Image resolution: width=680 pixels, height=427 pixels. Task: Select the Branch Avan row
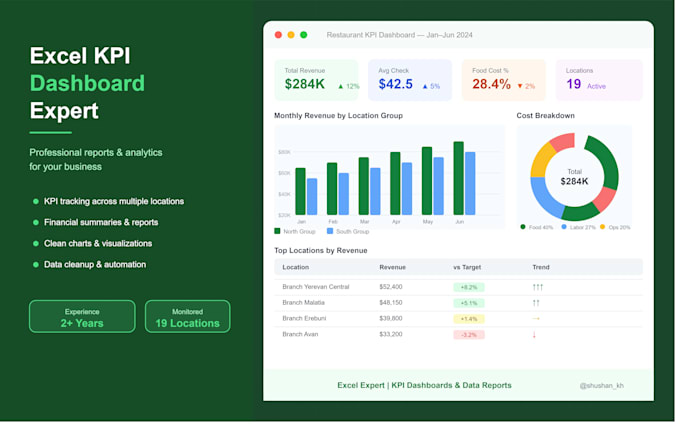pos(458,335)
